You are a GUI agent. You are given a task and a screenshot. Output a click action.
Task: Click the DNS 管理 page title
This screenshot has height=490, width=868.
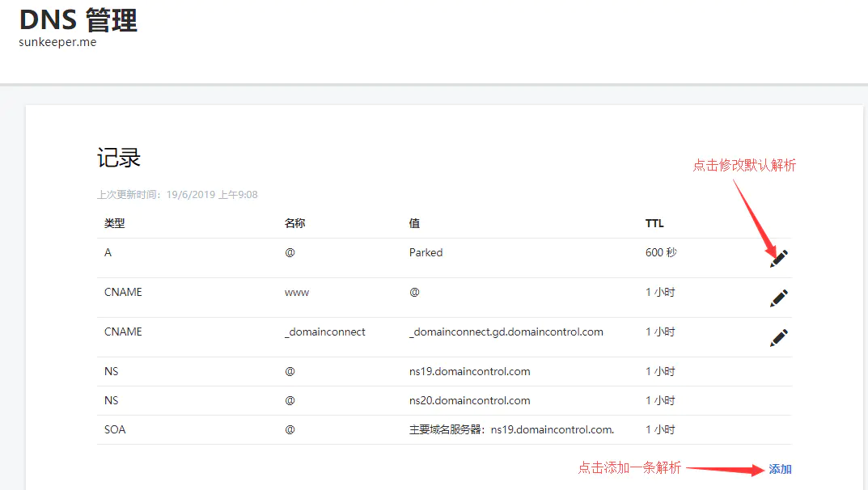click(x=78, y=20)
